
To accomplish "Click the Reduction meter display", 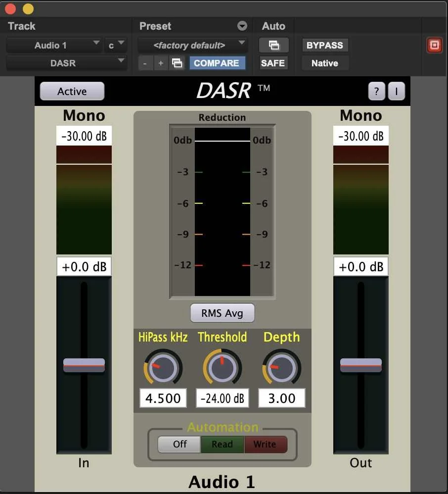I will point(222,212).
